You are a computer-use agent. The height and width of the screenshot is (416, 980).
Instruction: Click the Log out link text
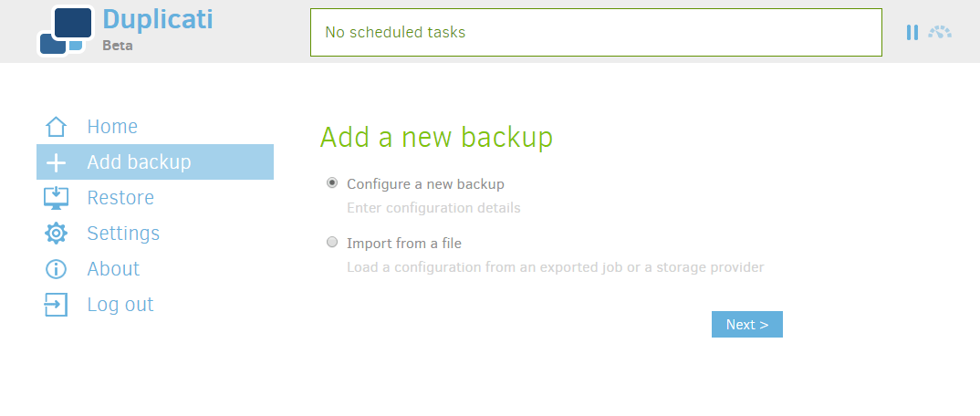pos(120,304)
